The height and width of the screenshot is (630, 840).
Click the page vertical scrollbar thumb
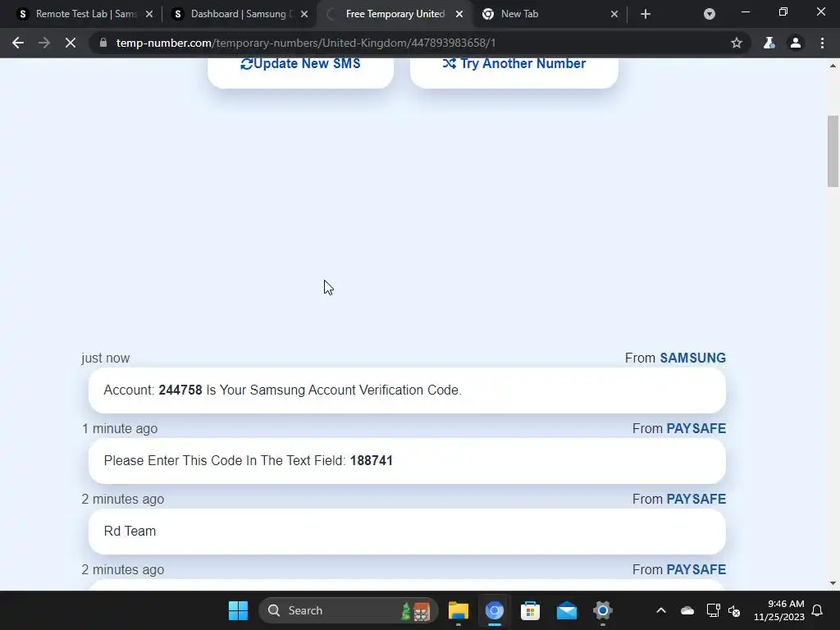tap(833, 151)
